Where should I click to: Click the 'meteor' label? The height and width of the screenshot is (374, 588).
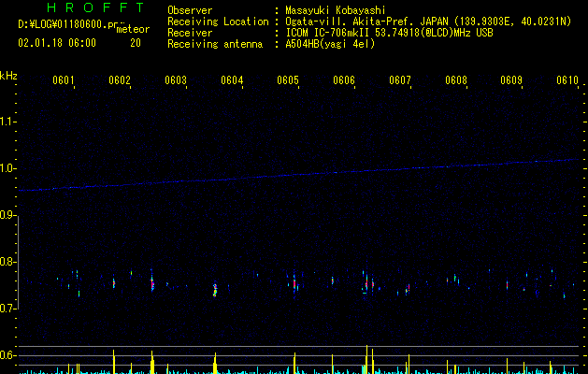tap(133, 29)
